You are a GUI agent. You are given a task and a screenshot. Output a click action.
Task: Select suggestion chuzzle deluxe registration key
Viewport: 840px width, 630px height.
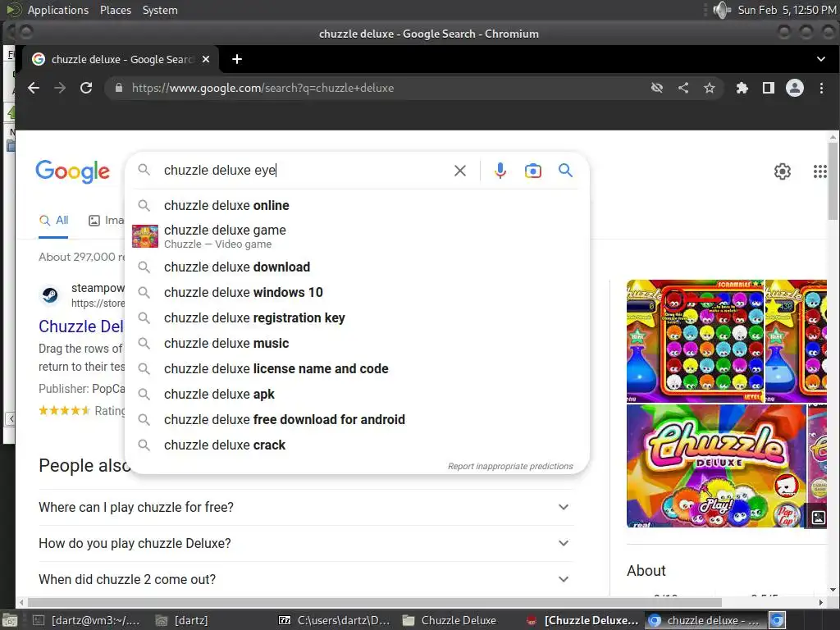[357, 317]
